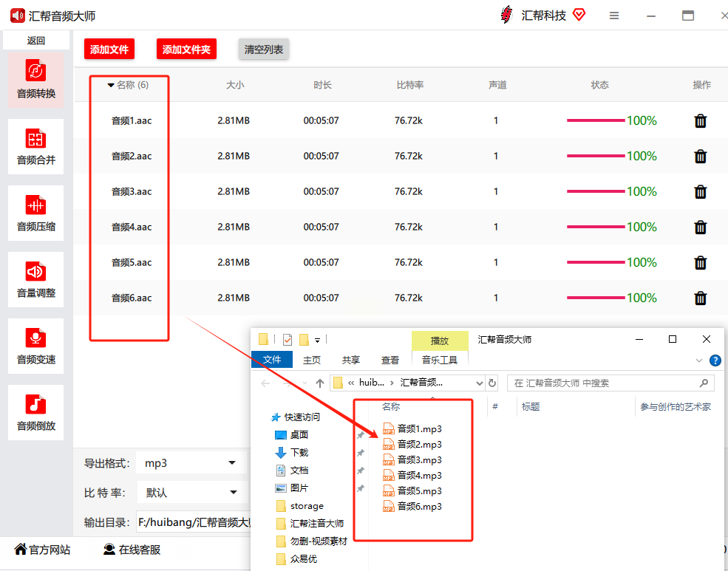Image resolution: width=728 pixels, height=571 pixels.
Task: Select file 音频5.mp3 in Explorer
Action: (x=412, y=490)
